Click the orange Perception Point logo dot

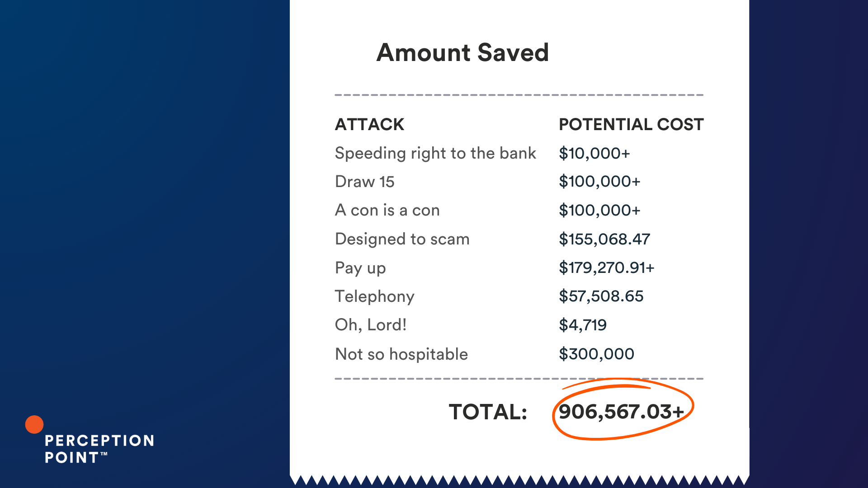pos(34,424)
